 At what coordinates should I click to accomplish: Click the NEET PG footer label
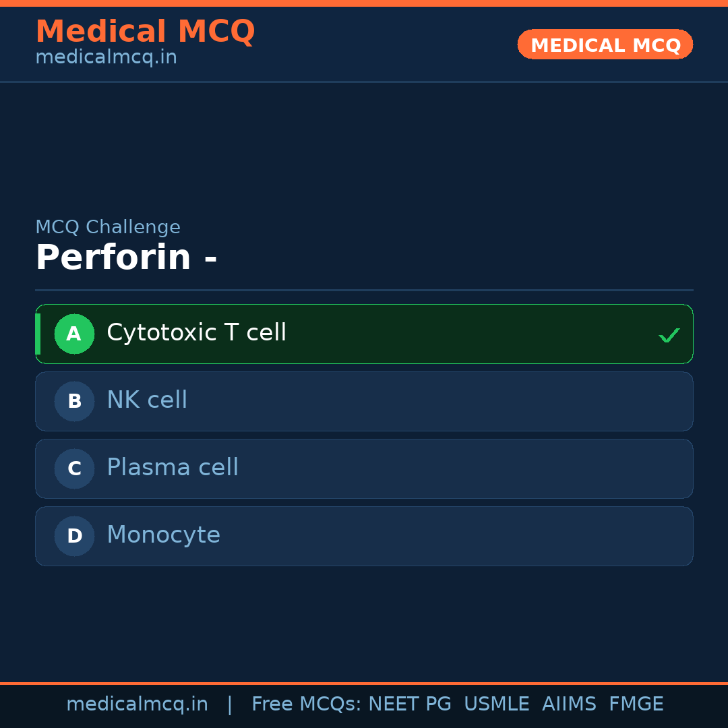click(x=409, y=704)
